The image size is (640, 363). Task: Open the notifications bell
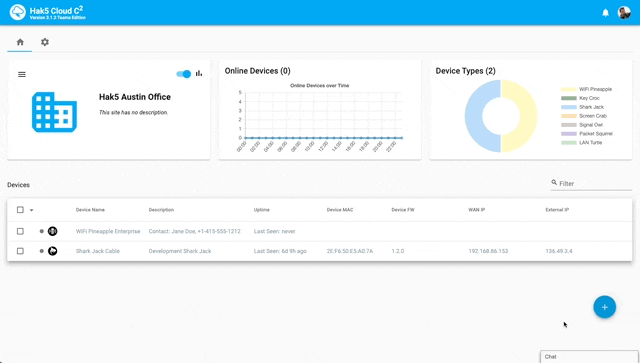(605, 13)
